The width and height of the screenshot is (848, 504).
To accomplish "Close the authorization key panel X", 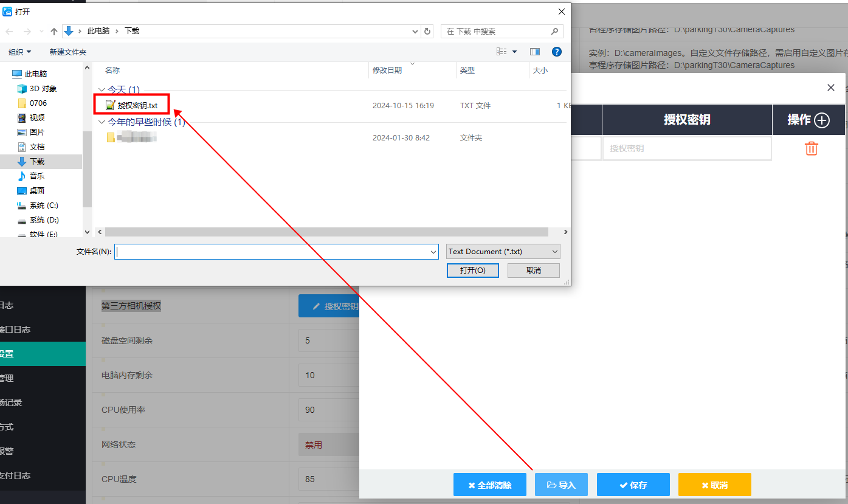I will (831, 88).
